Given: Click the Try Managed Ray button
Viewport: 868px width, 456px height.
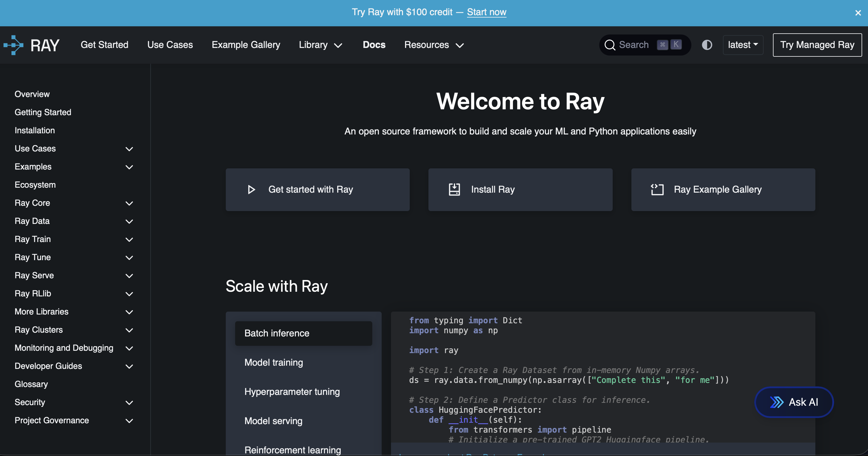Looking at the screenshot, I should (x=817, y=45).
